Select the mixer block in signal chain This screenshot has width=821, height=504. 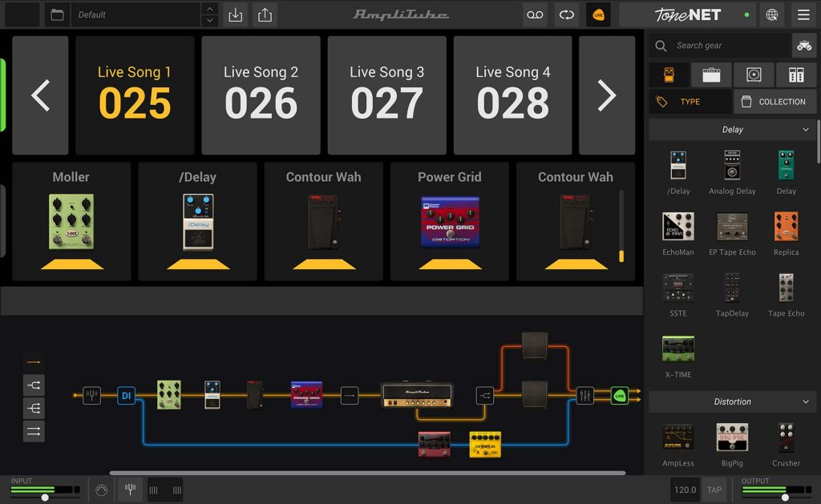585,395
